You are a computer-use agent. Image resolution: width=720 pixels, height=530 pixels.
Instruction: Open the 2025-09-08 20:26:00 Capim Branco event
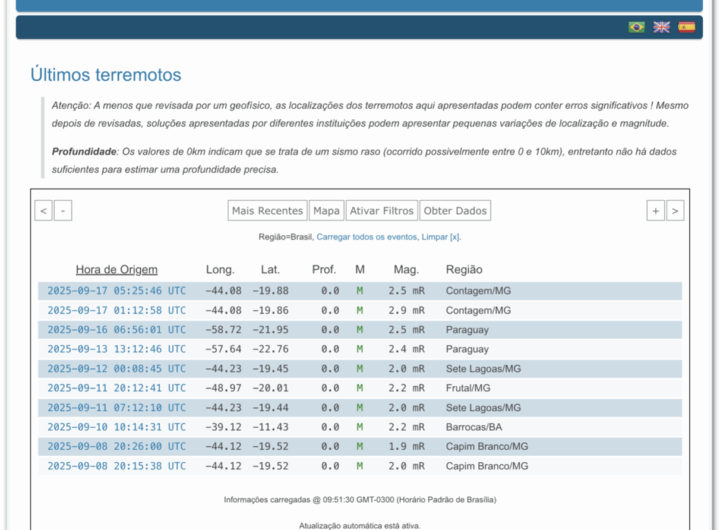(x=116, y=447)
